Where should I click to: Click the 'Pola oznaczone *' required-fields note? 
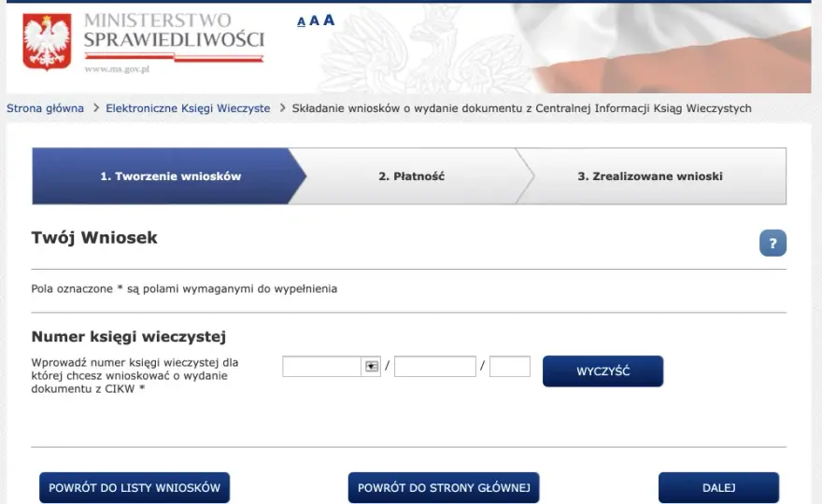[x=184, y=288]
